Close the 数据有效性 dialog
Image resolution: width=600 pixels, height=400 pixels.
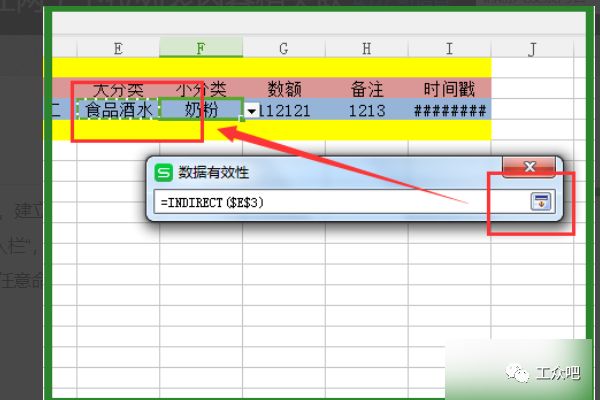(x=529, y=167)
